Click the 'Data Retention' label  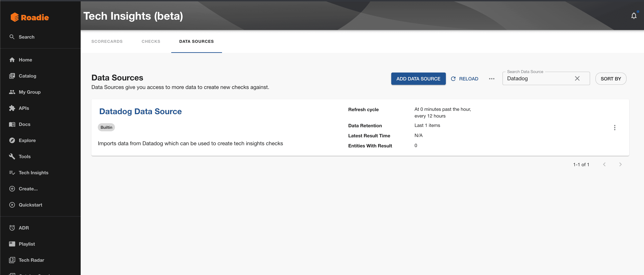point(365,126)
